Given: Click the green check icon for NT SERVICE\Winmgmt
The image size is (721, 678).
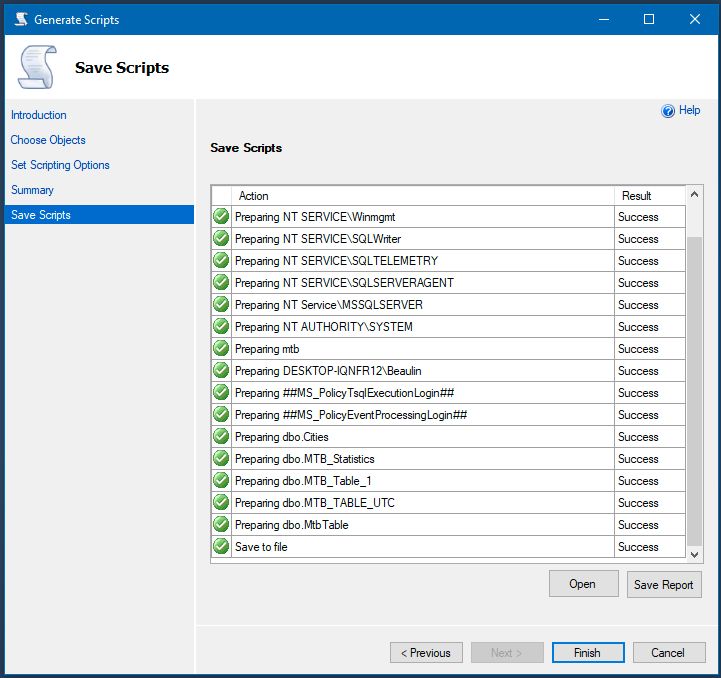Looking at the screenshot, I should [221, 216].
